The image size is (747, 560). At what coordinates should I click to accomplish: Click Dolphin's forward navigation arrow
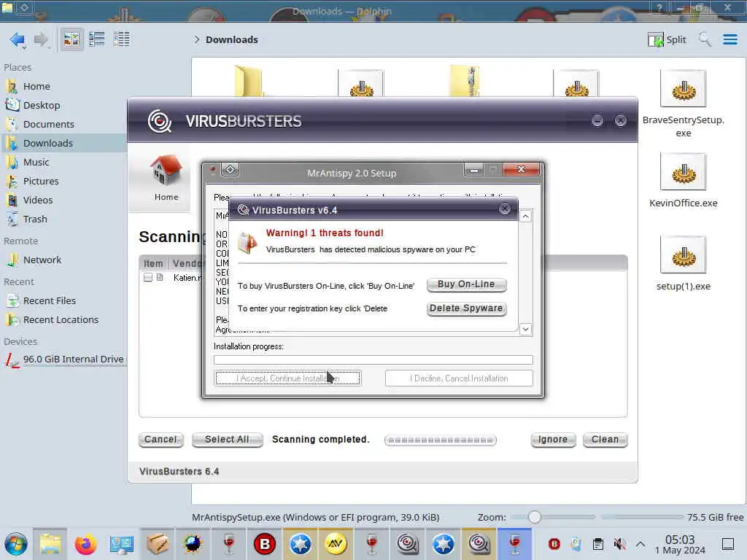click(42, 39)
